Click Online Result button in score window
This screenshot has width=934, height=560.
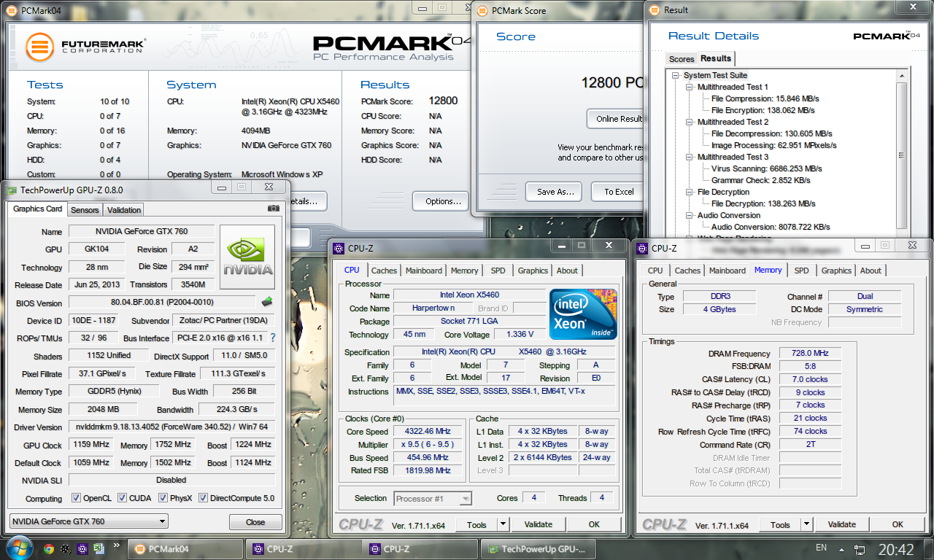617,119
